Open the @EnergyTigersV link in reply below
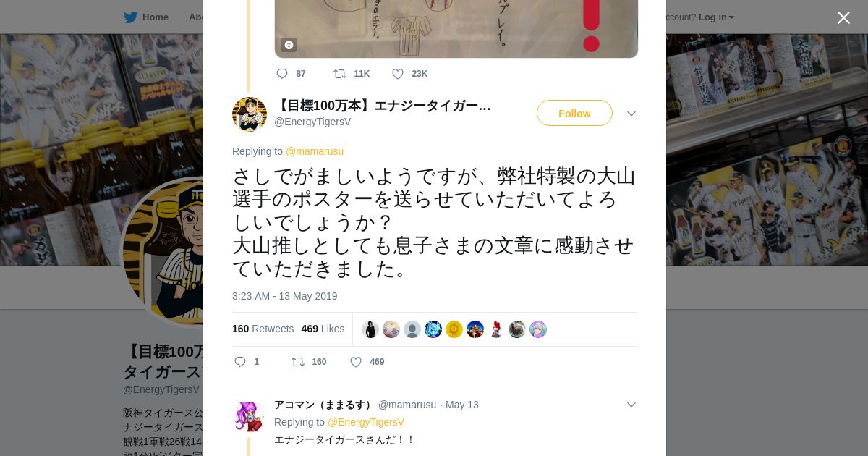Image resolution: width=868 pixels, height=456 pixels. pyautogui.click(x=366, y=422)
